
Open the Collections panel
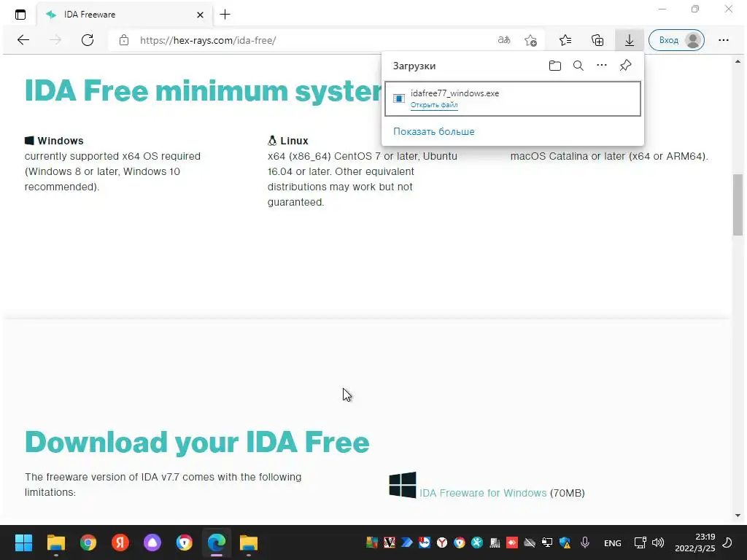pos(597,40)
